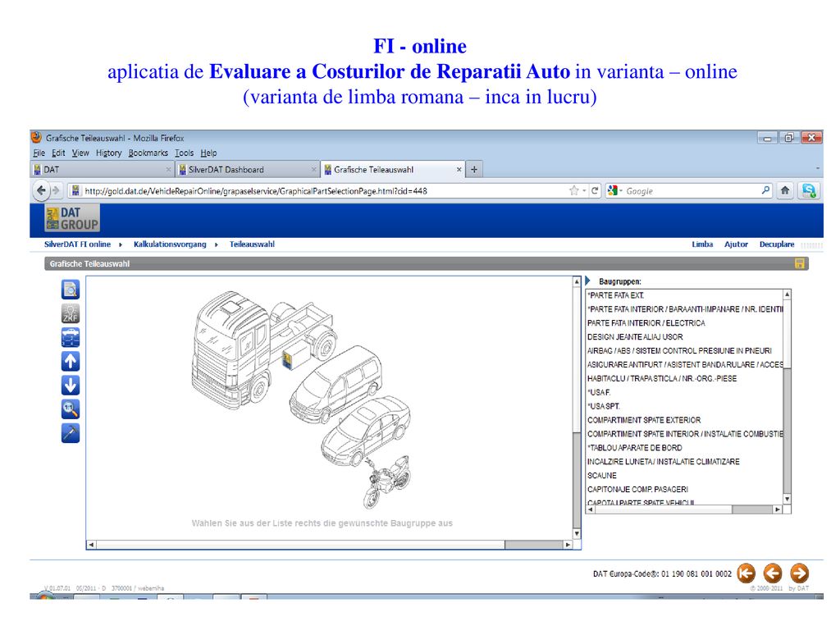This screenshot has width=840, height=630.
Task: Open the Help menu
Action: (x=208, y=153)
